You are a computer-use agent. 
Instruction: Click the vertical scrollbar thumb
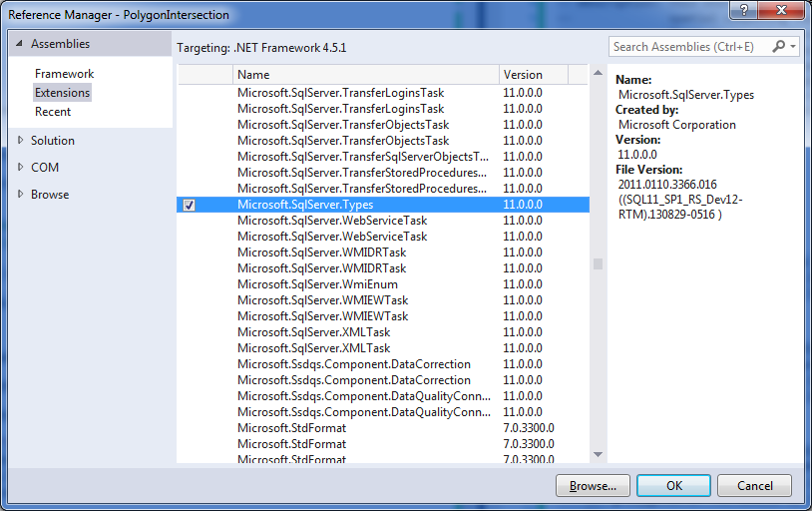point(599,264)
